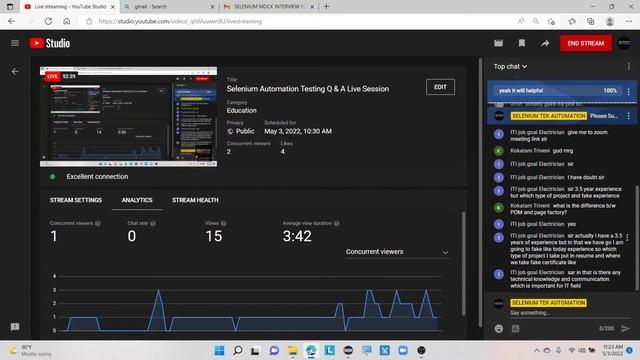This screenshot has height=360, width=640.
Task: Switch to the STREAM HEALTH tab
Action: pyautogui.click(x=195, y=200)
